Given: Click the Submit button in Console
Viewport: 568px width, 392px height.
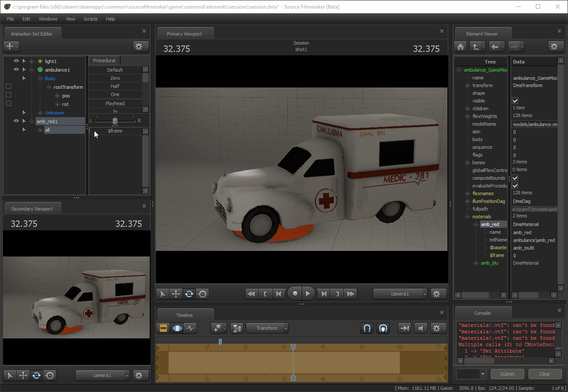Looking at the screenshot, I should (507, 374).
